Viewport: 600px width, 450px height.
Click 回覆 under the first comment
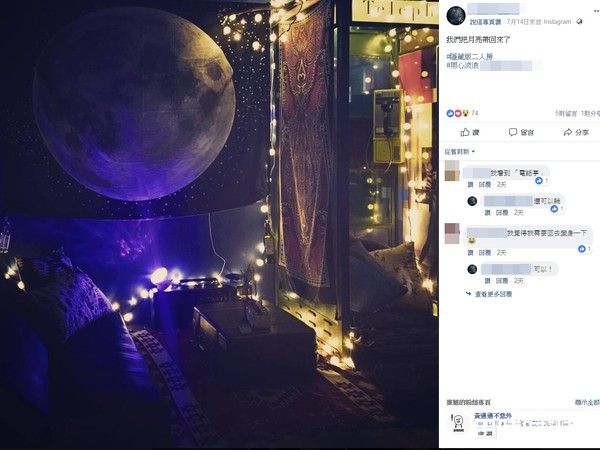484,184
